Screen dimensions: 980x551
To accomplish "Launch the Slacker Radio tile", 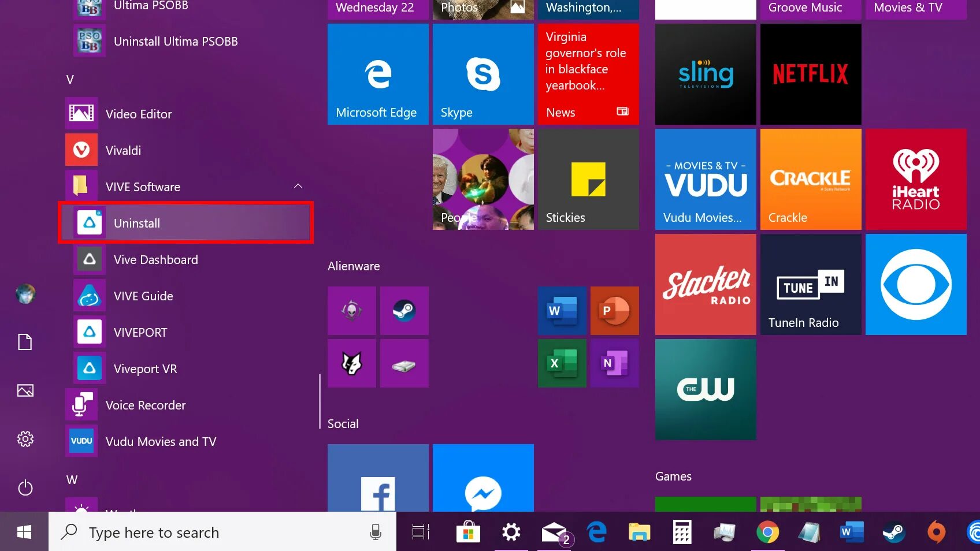I will pyautogui.click(x=706, y=284).
